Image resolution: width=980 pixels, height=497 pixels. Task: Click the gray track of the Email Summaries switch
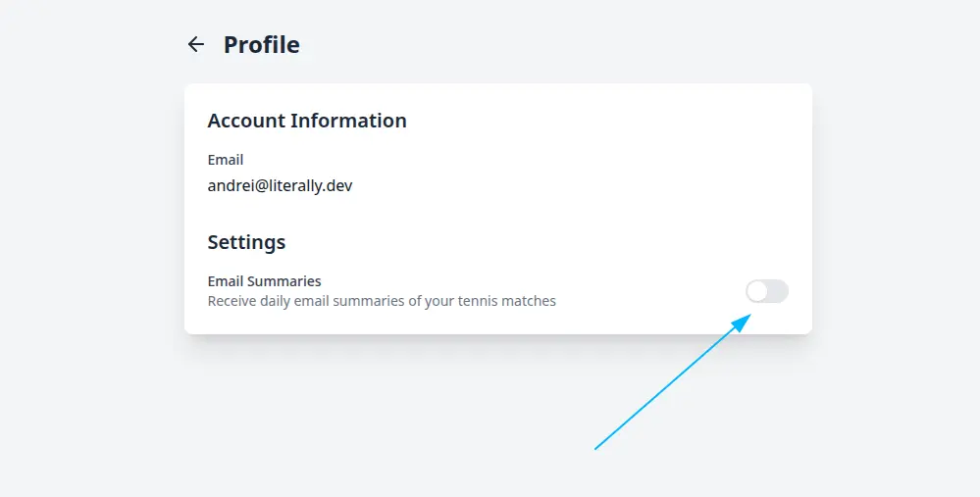coord(778,291)
